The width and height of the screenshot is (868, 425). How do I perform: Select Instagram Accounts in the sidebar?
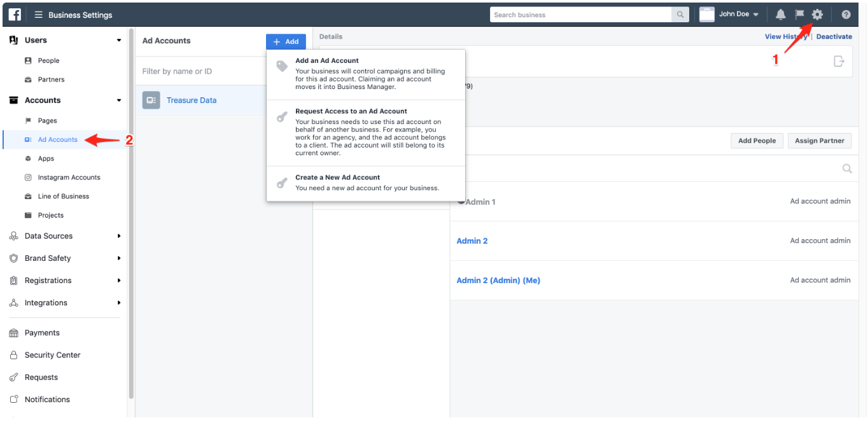[x=69, y=178]
